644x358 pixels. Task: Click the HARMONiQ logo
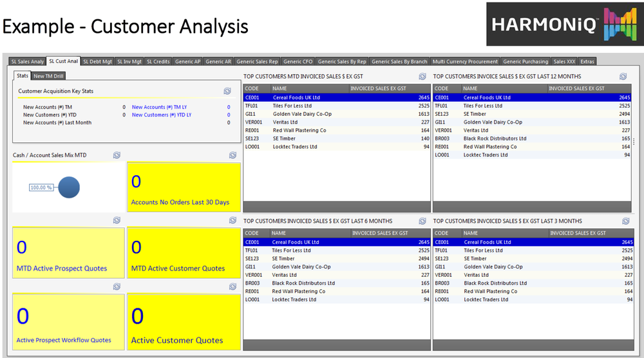pyautogui.click(x=565, y=24)
